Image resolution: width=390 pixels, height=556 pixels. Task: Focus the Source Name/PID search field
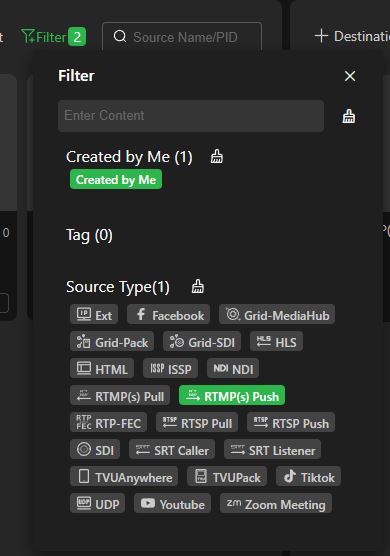(x=182, y=37)
